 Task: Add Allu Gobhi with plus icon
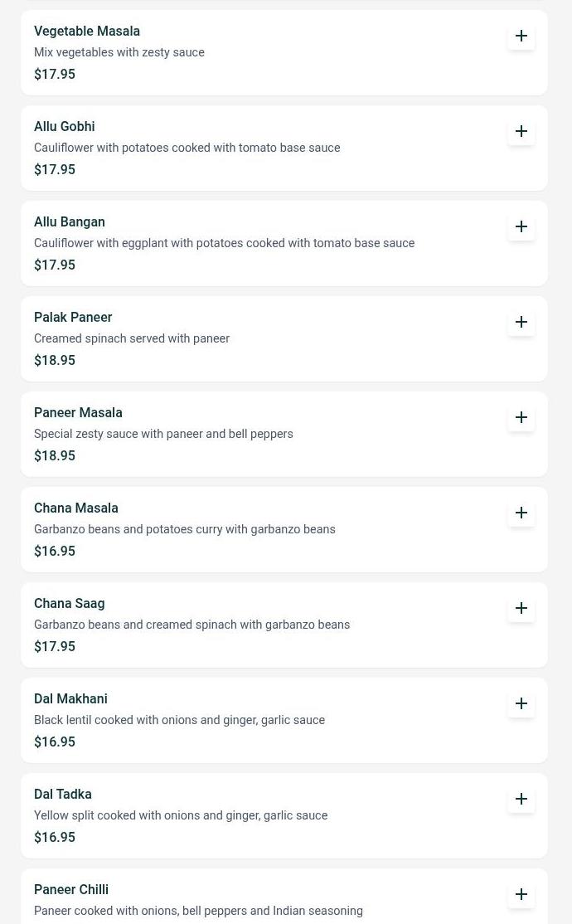tap(521, 131)
